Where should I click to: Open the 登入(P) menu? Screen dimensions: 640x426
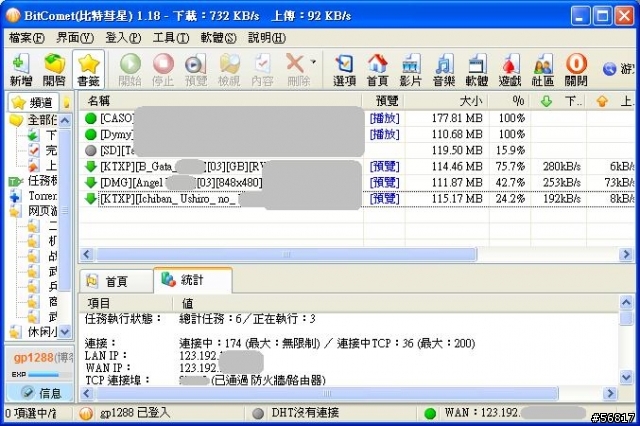(x=123, y=38)
